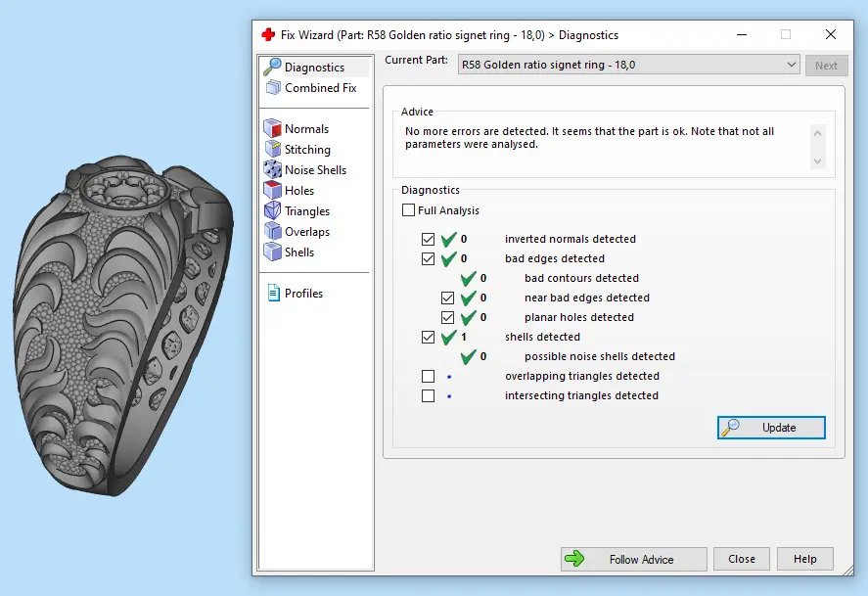
Task: Switch to Combined Fix page label
Action: (x=321, y=88)
